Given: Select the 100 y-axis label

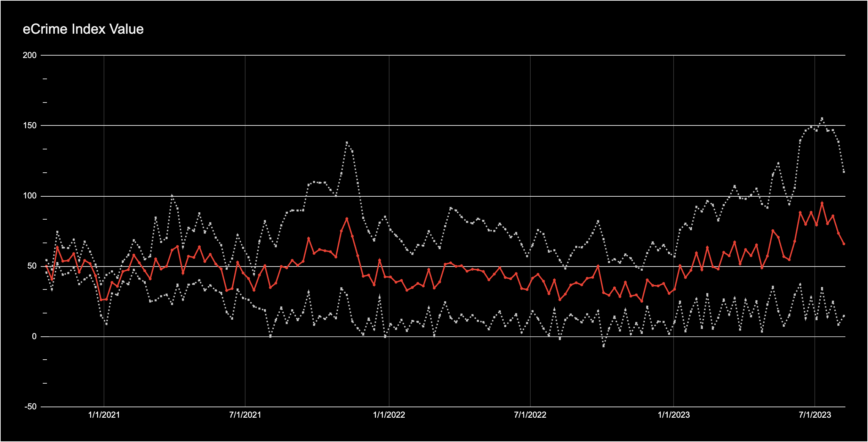Looking at the screenshot, I should [30, 196].
